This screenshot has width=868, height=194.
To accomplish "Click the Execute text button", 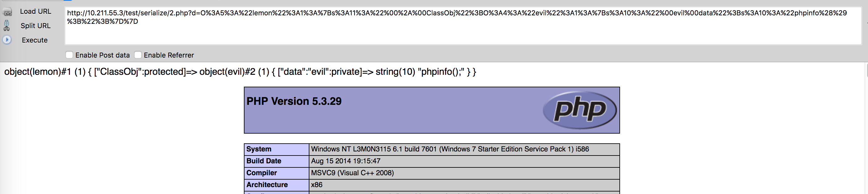I will 35,40.
